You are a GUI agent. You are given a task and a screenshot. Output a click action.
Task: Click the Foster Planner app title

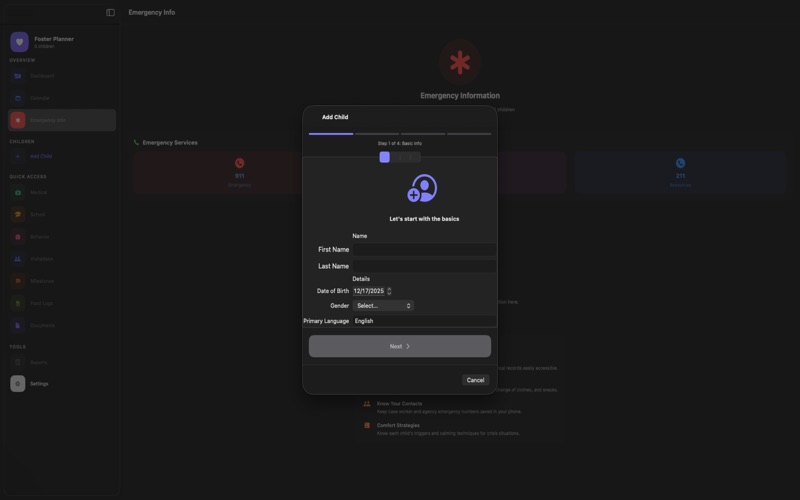click(54, 39)
